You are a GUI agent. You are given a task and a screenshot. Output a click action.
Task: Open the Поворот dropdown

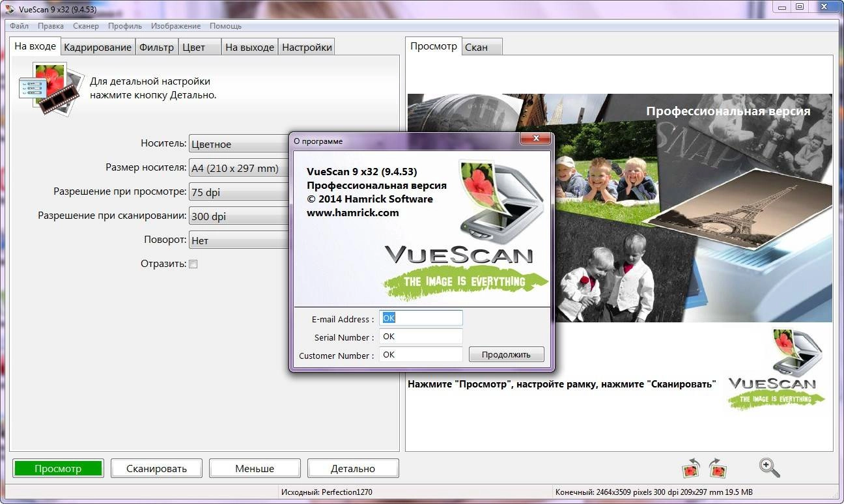point(239,240)
